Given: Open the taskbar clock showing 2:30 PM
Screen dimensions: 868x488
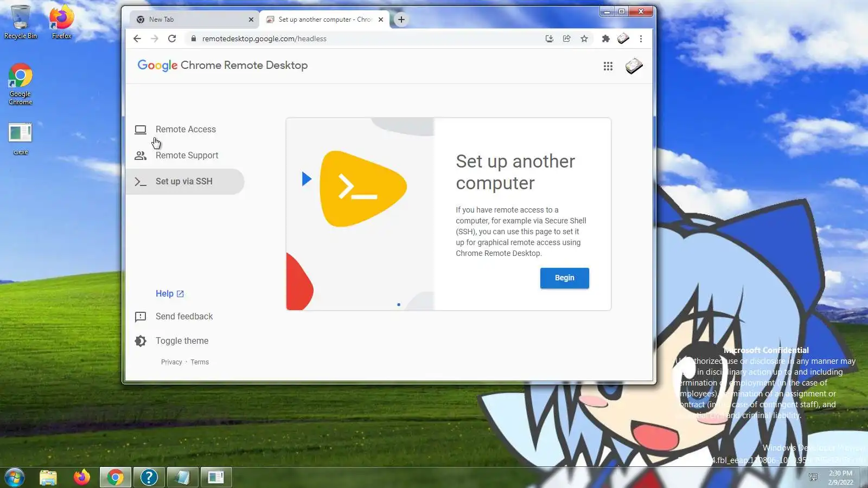Looking at the screenshot, I should pyautogui.click(x=840, y=478).
